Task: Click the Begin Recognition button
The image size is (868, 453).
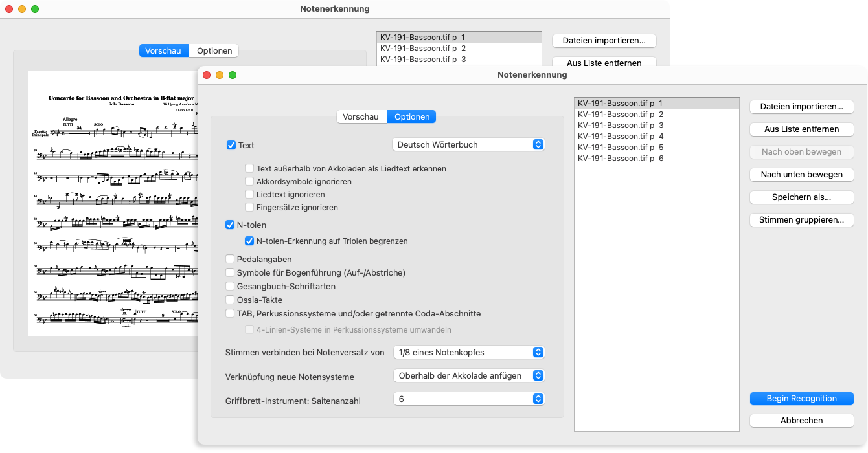Action: (801, 399)
